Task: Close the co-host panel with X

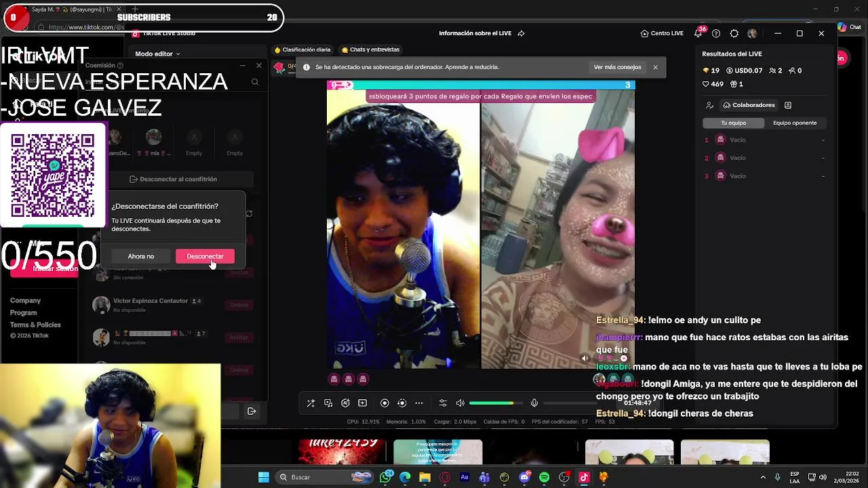Action: [258, 66]
